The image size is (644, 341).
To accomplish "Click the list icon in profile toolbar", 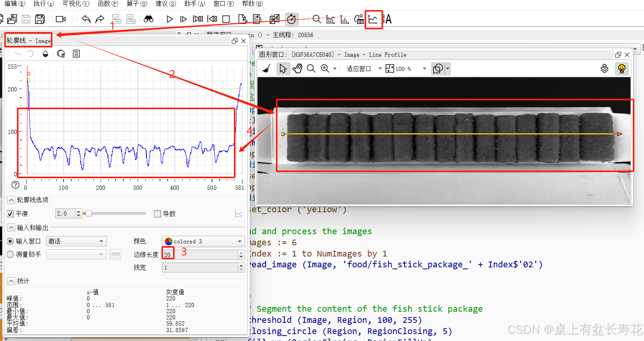I will [x=76, y=54].
